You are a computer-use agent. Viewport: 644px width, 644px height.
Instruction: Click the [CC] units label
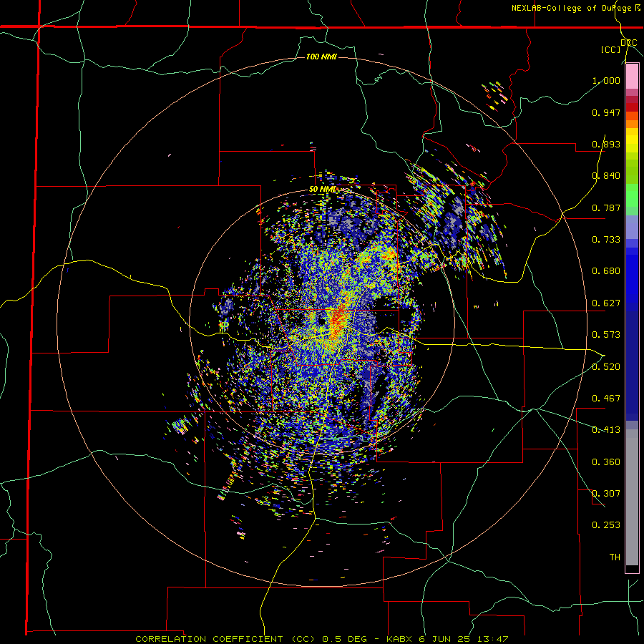tap(611, 49)
